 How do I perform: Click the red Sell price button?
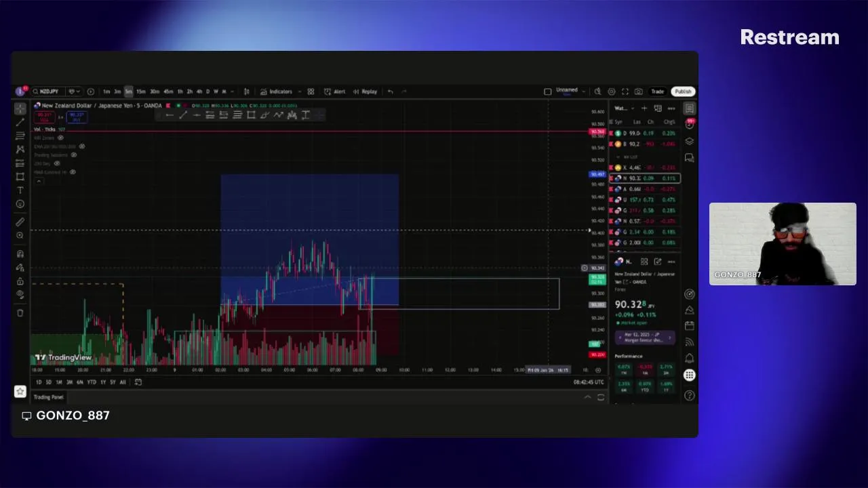click(x=43, y=117)
